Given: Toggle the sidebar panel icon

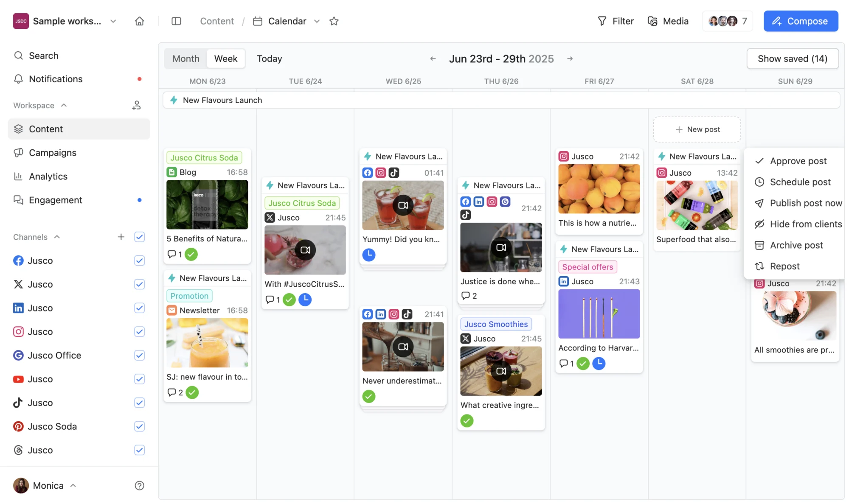Looking at the screenshot, I should pyautogui.click(x=176, y=21).
